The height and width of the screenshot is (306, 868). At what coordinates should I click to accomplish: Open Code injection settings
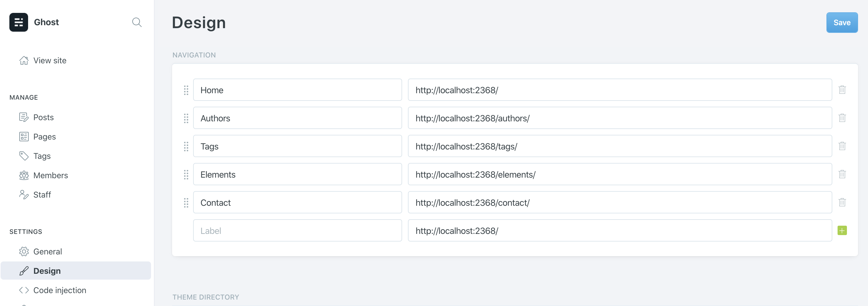[60, 290]
